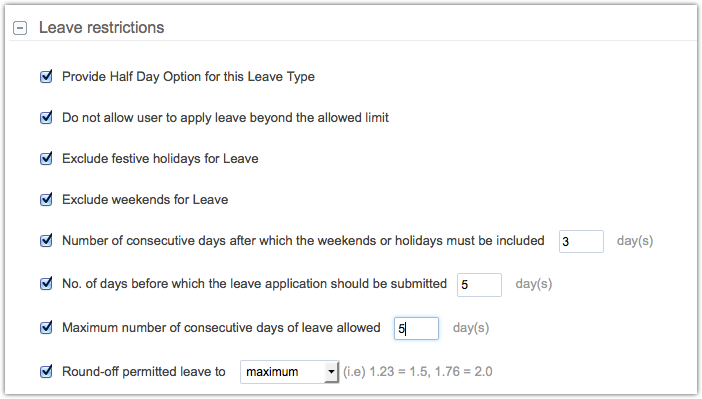Collapse the Leave restrictions section
This screenshot has width=702, height=399.
[x=20, y=28]
